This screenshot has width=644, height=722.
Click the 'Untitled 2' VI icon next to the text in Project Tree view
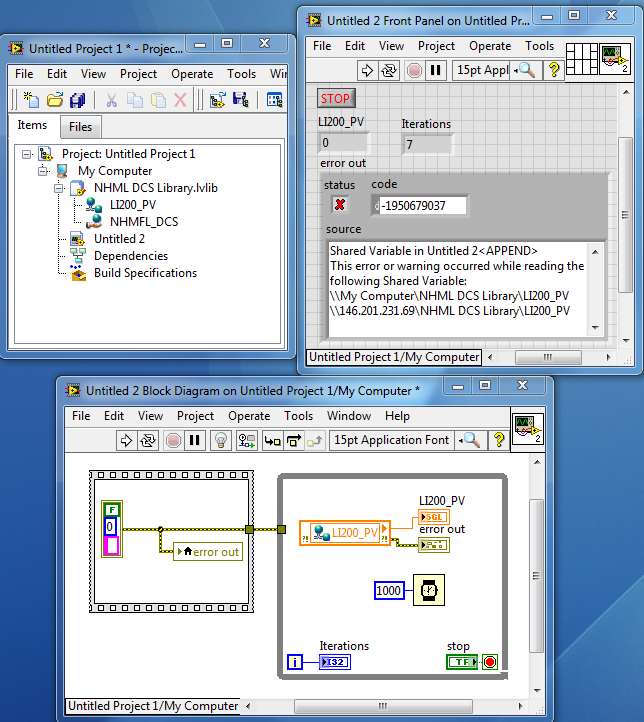(77, 239)
